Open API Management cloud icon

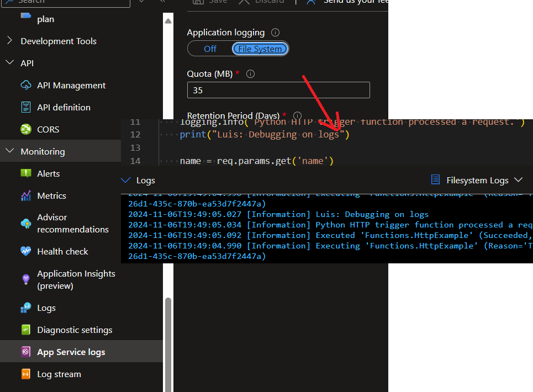pyautogui.click(x=26, y=85)
